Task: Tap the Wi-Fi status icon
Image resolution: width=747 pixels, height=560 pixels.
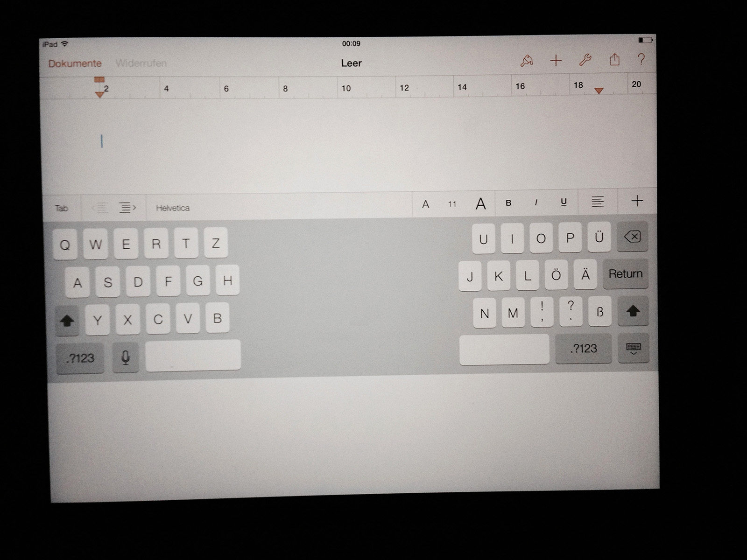Action: coord(64,44)
